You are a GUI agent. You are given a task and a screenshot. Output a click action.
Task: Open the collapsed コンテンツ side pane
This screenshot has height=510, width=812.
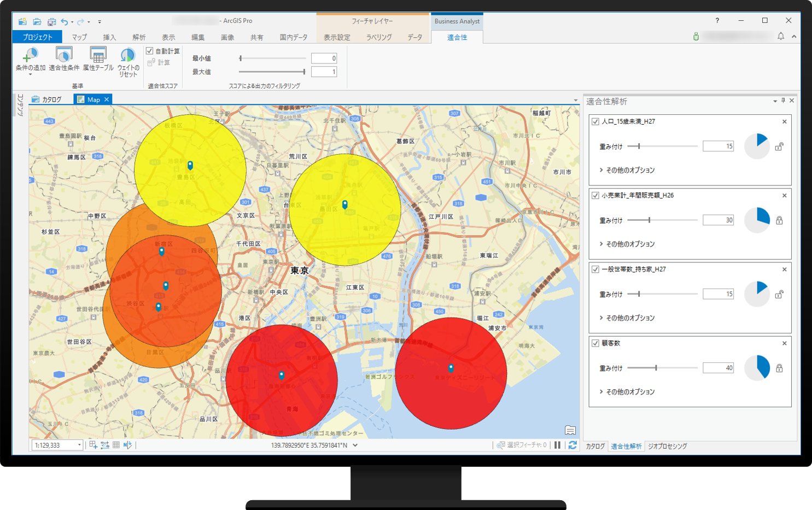pyautogui.click(x=21, y=105)
